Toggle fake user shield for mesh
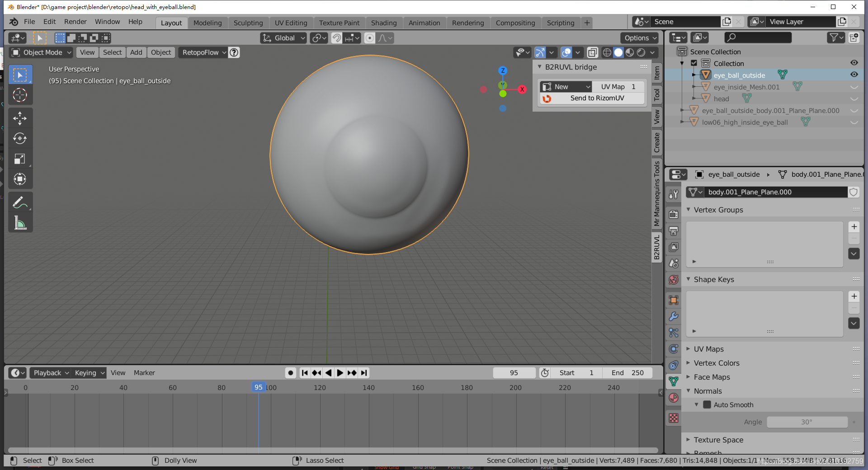The width and height of the screenshot is (868, 470). click(x=853, y=192)
